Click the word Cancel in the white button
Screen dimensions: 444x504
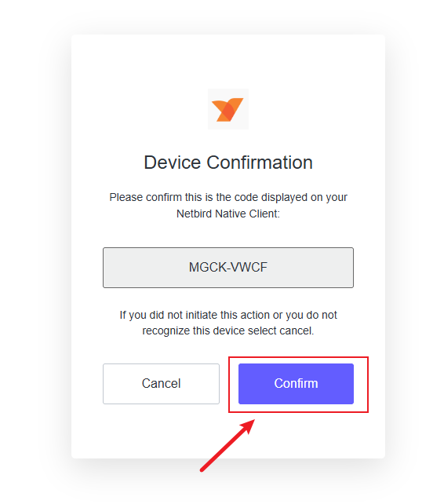pyautogui.click(x=161, y=383)
